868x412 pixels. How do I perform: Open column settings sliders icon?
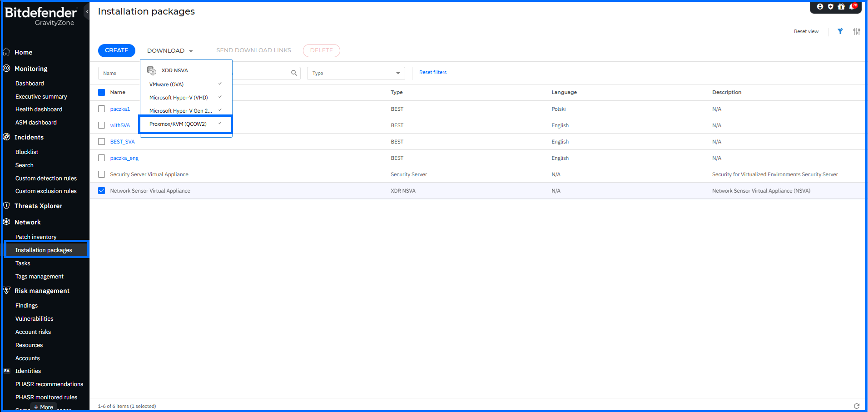[857, 31]
